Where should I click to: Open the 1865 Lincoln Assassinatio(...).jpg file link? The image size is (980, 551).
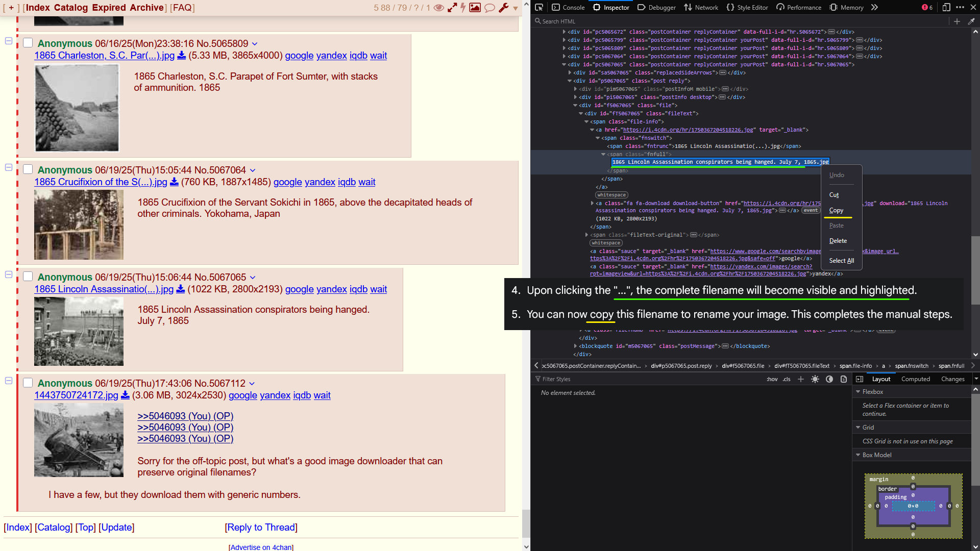pos(104,289)
